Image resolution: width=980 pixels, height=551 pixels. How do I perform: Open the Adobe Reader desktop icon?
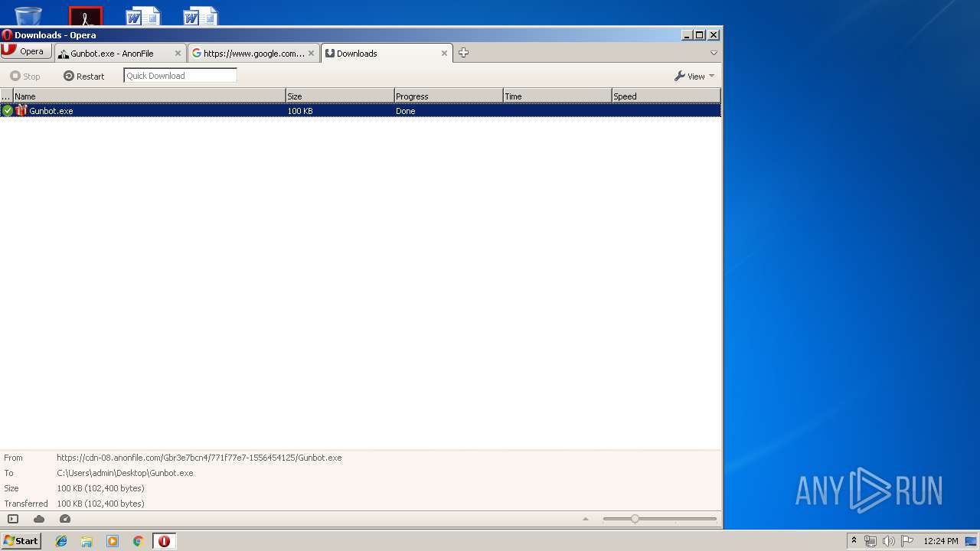[x=86, y=15]
